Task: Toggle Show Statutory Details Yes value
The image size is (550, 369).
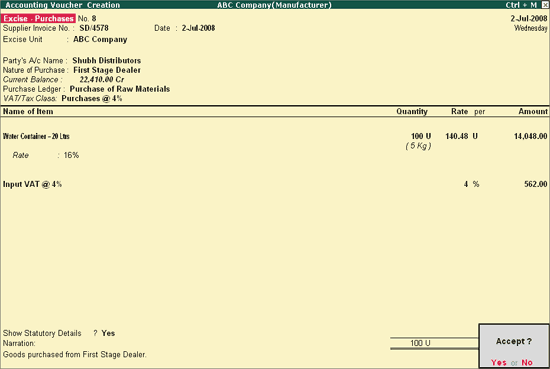Action: tap(108, 333)
